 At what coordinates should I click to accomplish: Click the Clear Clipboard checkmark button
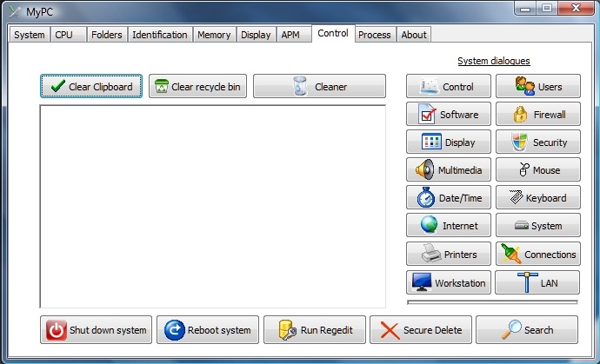[90, 86]
